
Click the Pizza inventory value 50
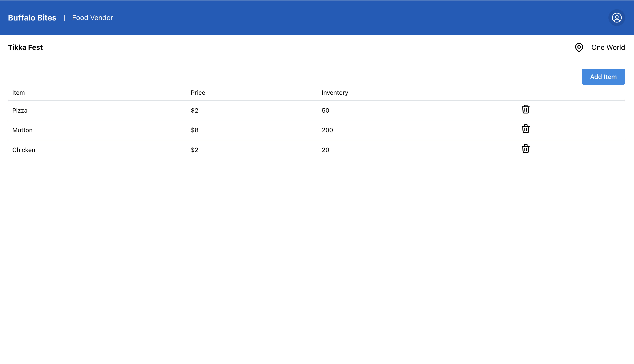point(325,111)
